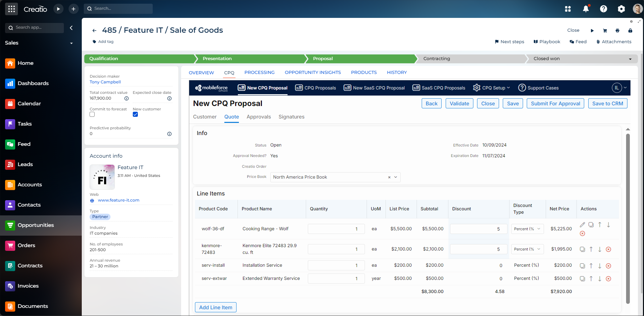
Task: Move Cooking Range - Wolf row down
Action: point(609,225)
